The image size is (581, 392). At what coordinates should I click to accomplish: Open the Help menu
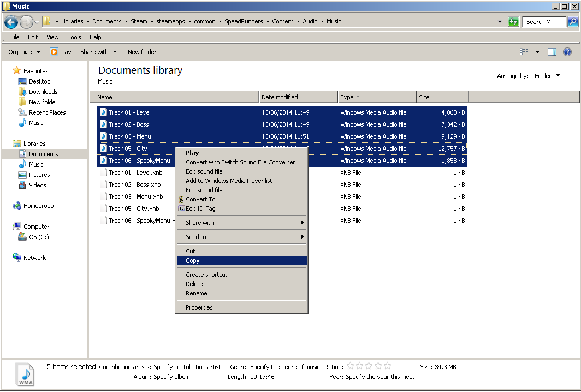[95, 37]
